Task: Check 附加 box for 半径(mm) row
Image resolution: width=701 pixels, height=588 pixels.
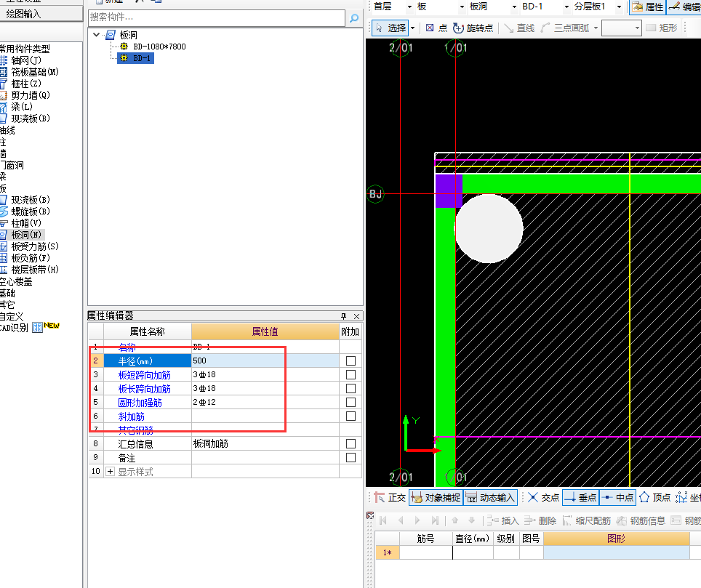Action: (x=351, y=361)
